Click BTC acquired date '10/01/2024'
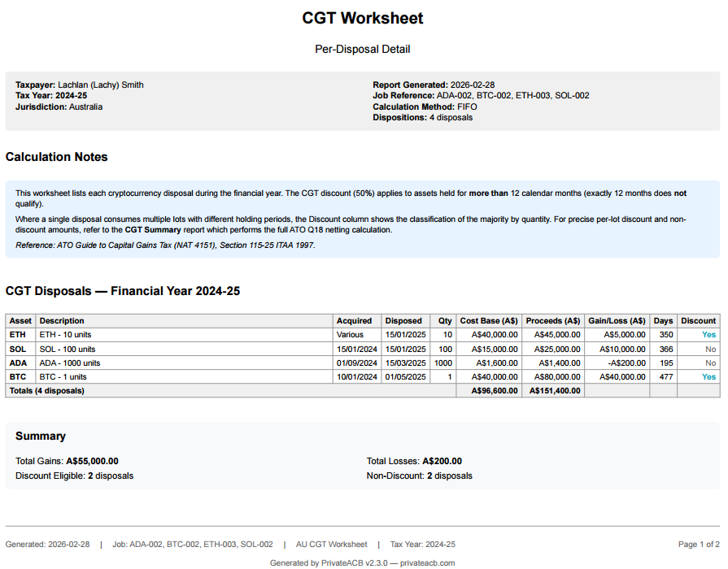Image resolution: width=728 pixels, height=569 pixels. point(357,377)
